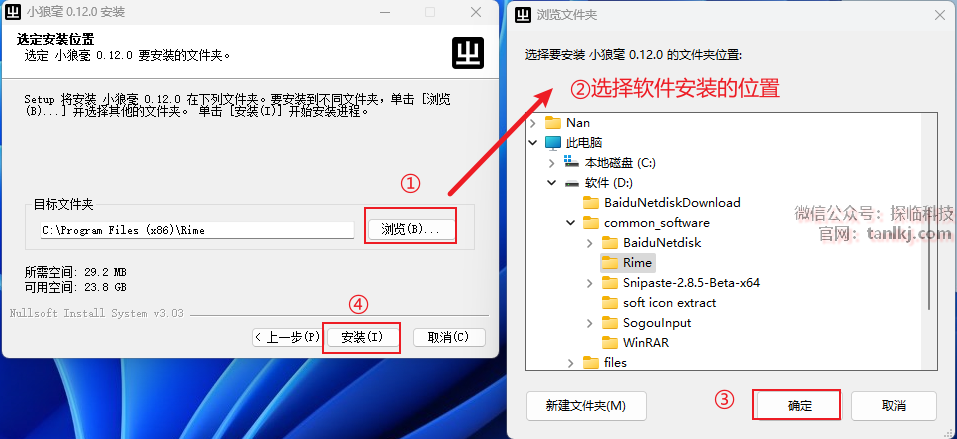Select the 'Nan' tree label
This screenshot has width=957, height=439.
tap(577, 123)
